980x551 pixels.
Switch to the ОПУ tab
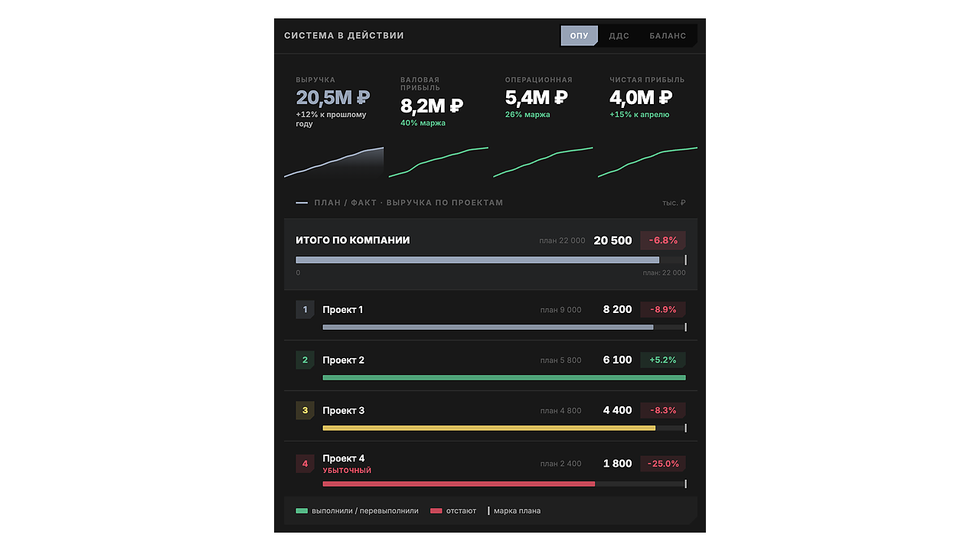[x=580, y=36]
